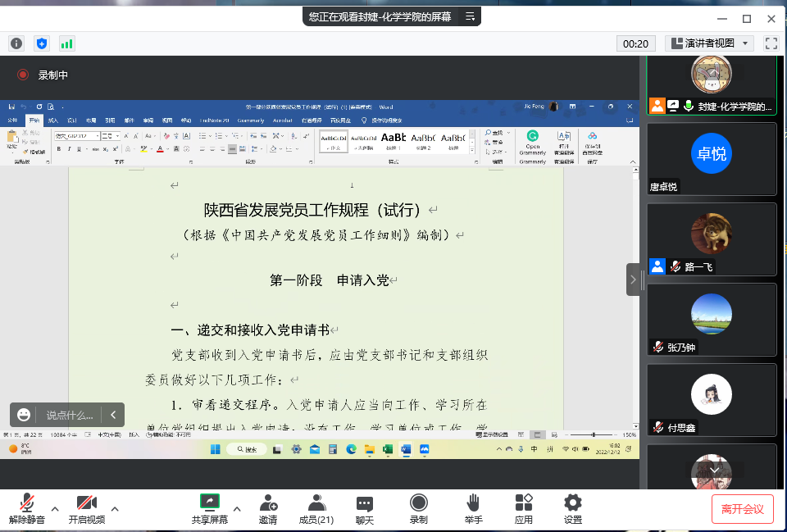Open the screen-viewing banner menu icon
The height and width of the screenshot is (532, 787).
pyautogui.click(x=471, y=16)
